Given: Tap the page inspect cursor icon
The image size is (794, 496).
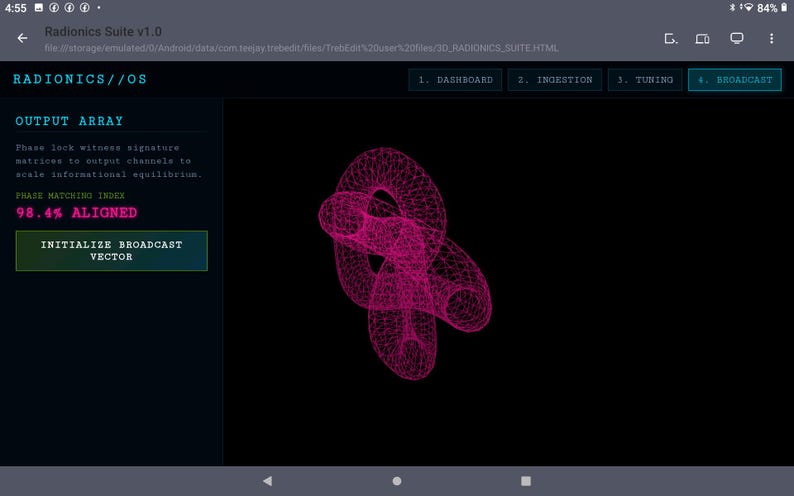Looking at the screenshot, I should (670, 39).
